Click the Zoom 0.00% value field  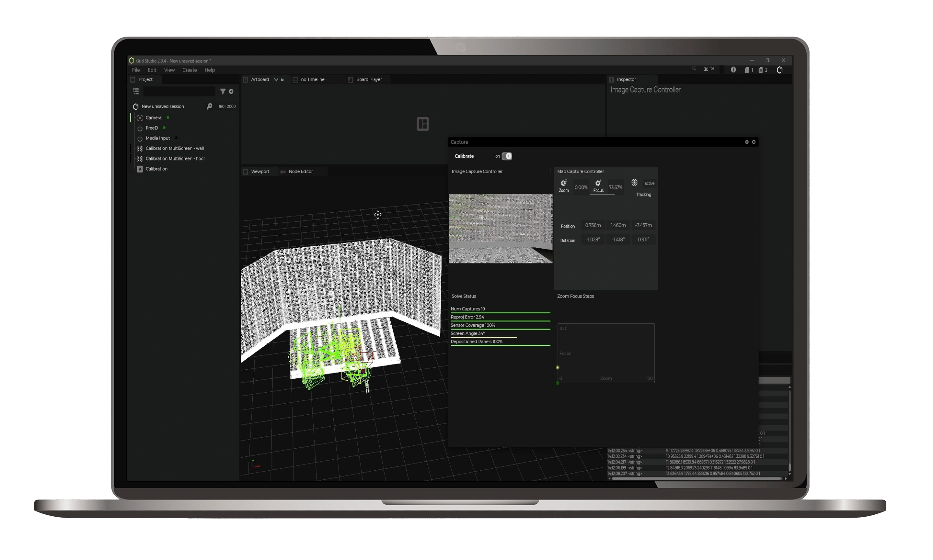click(581, 187)
